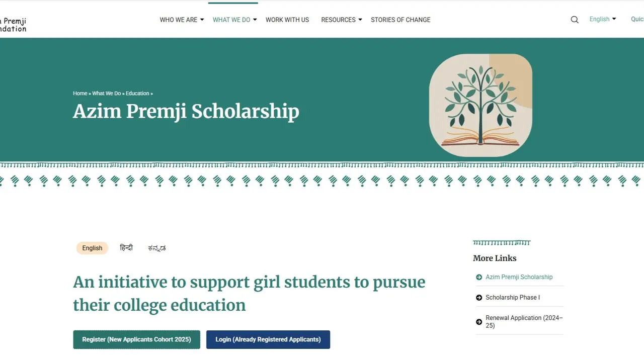644x362 pixels.
Task: Click the Quick link in the top-right corner
Action: pos(637,19)
